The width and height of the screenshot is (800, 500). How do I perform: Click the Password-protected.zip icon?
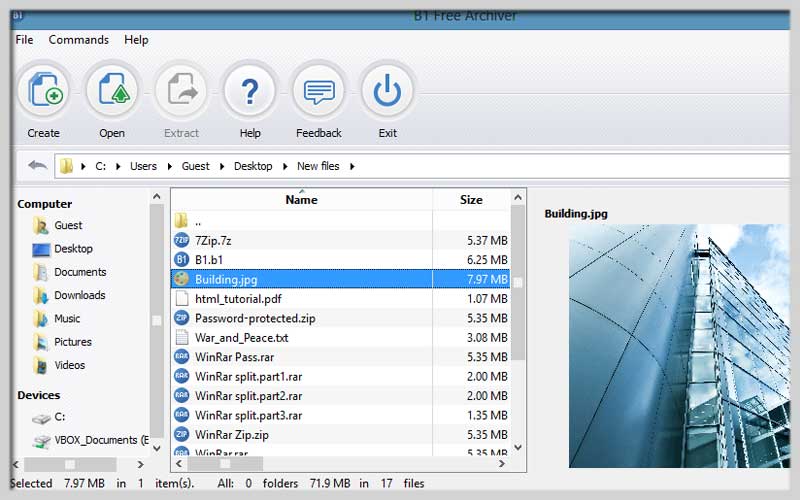(182, 318)
